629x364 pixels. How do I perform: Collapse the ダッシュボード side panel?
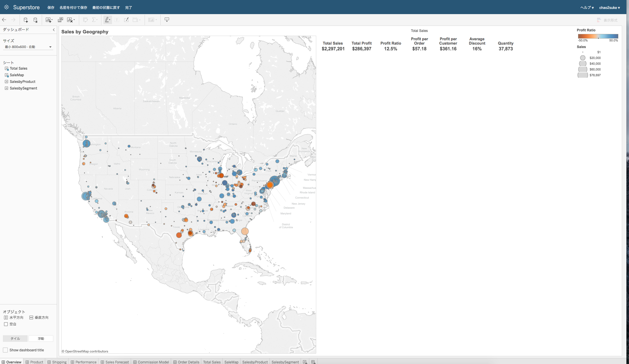[54, 30]
